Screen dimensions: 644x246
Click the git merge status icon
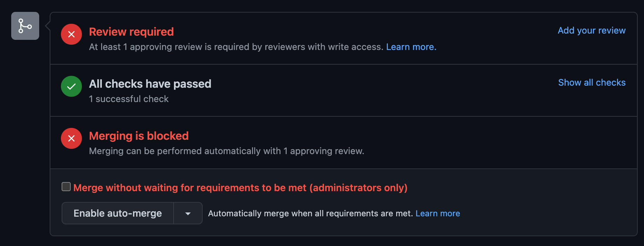coord(25,26)
